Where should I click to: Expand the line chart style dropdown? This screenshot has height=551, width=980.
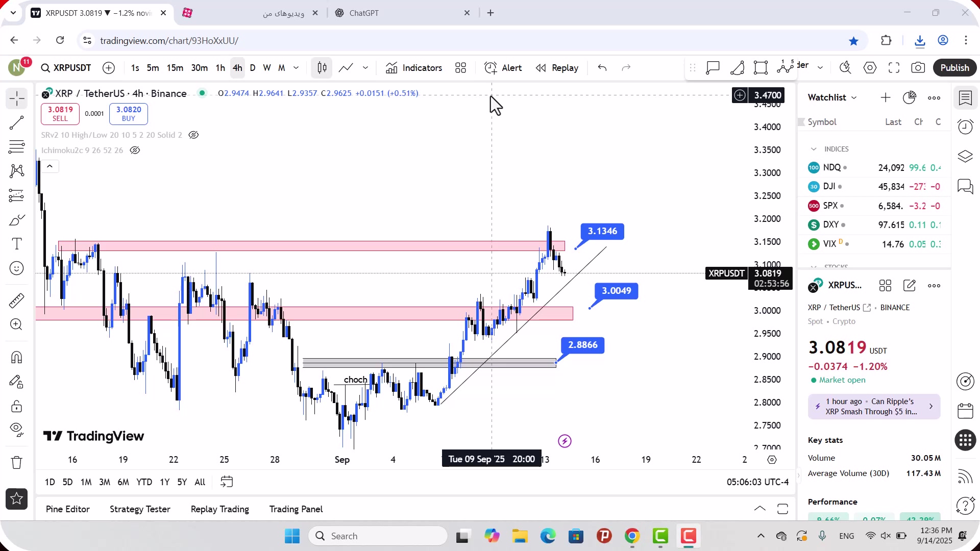tap(365, 68)
